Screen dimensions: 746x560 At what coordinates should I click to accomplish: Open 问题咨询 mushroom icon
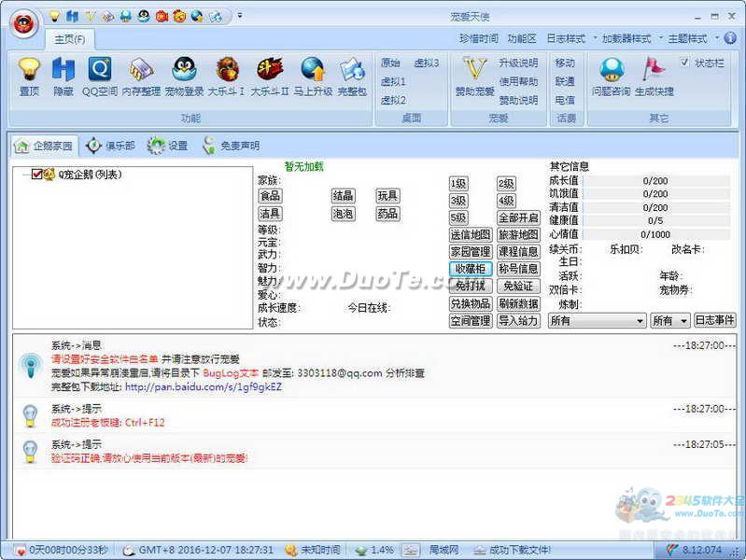click(x=612, y=72)
